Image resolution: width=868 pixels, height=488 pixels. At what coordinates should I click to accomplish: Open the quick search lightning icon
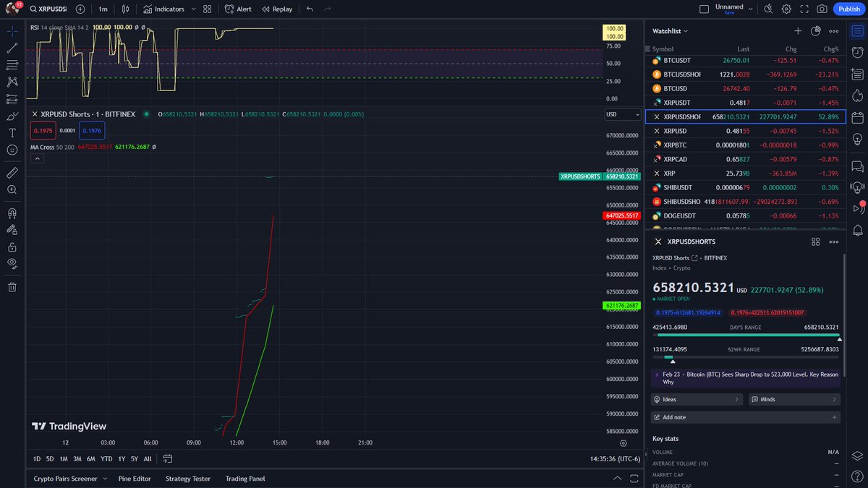(767, 9)
